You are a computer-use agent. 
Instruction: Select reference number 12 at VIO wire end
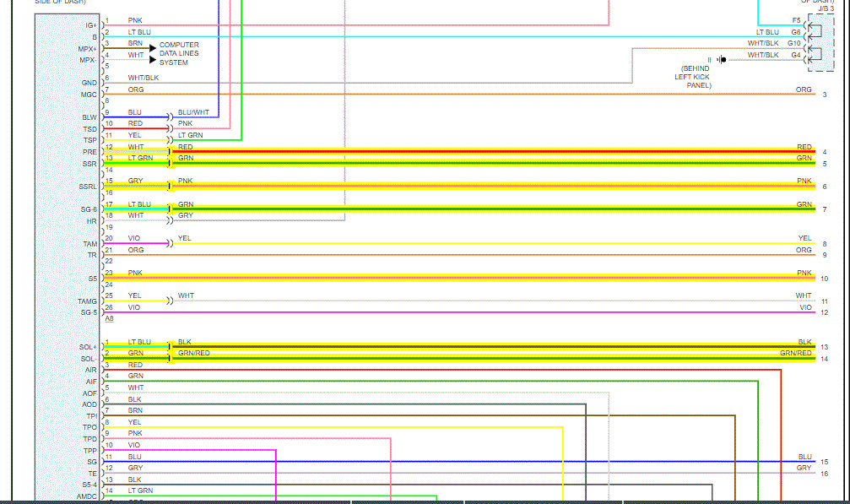coord(825,312)
